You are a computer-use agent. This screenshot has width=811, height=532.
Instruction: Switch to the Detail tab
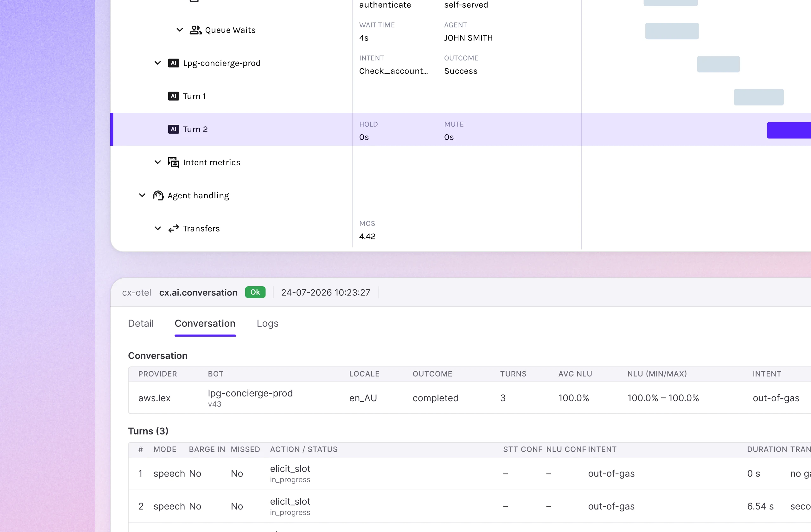tap(141, 323)
